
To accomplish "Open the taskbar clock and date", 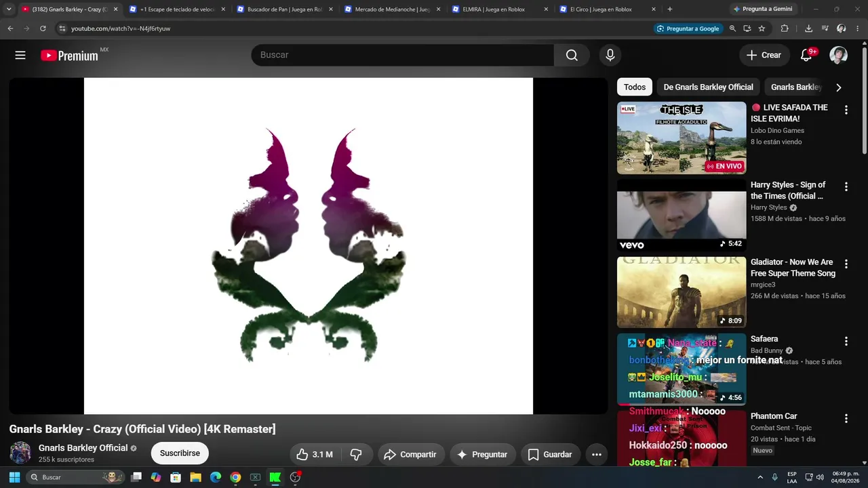I will (845, 477).
